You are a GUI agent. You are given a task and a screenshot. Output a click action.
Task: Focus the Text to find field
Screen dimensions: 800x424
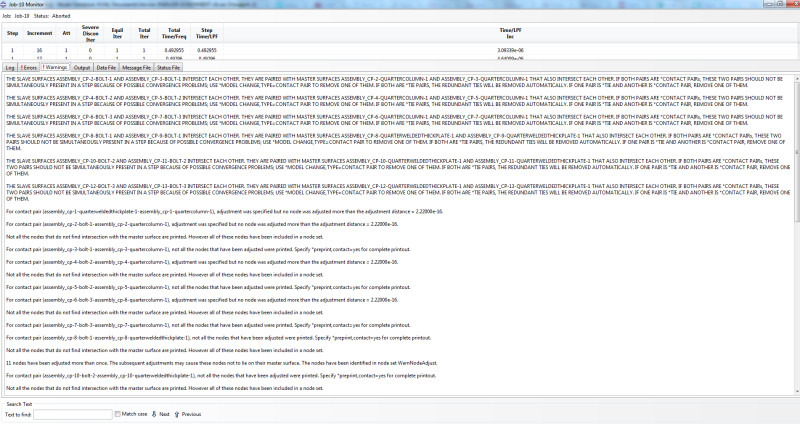[72, 414]
